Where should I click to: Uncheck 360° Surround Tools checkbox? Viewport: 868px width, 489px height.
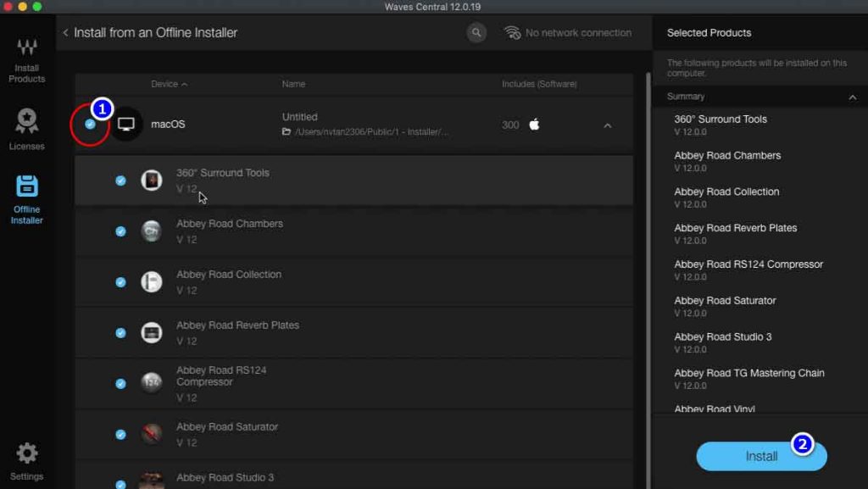120,180
